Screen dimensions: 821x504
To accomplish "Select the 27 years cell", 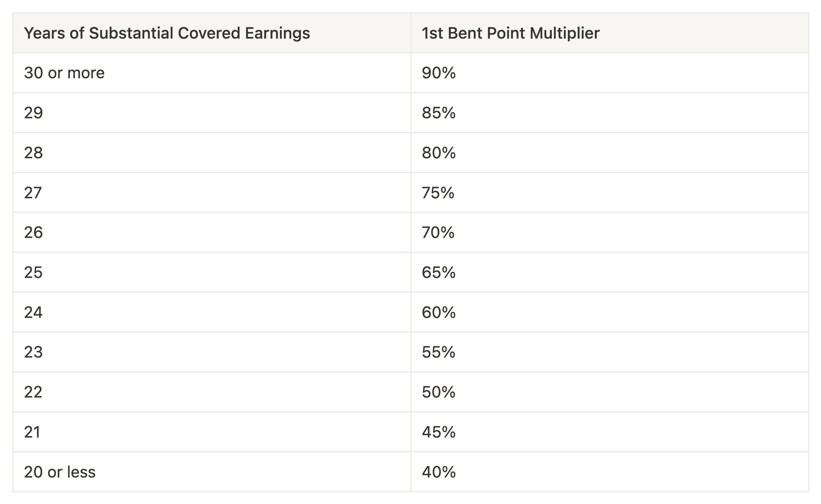I will (212, 192).
